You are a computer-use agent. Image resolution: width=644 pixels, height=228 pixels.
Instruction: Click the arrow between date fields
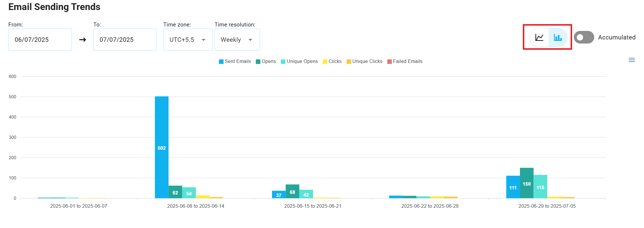(x=83, y=40)
